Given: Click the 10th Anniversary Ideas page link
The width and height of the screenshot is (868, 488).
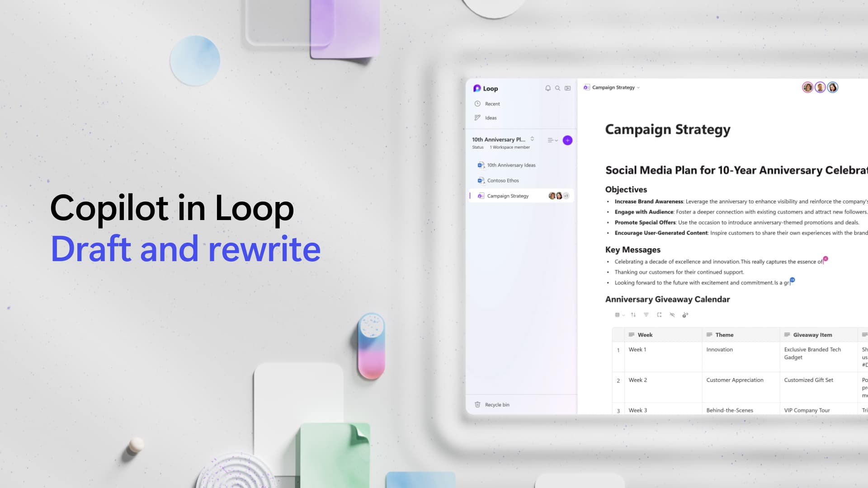Looking at the screenshot, I should pos(511,165).
